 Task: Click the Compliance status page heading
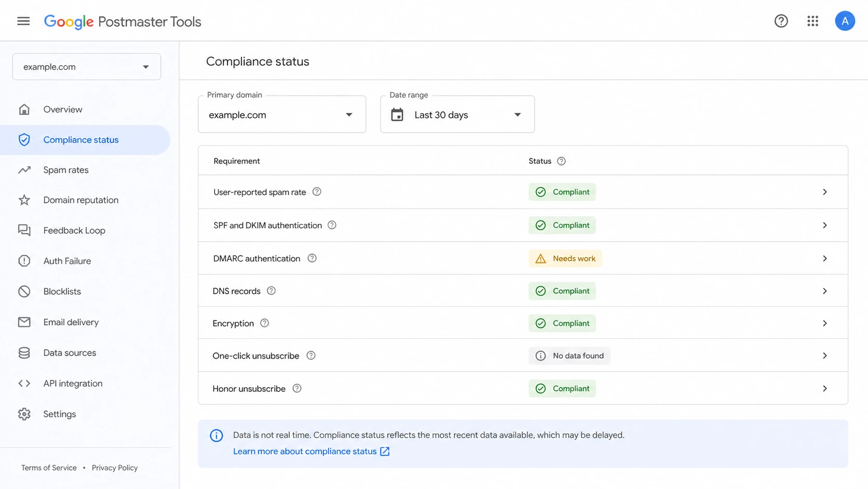click(x=257, y=61)
